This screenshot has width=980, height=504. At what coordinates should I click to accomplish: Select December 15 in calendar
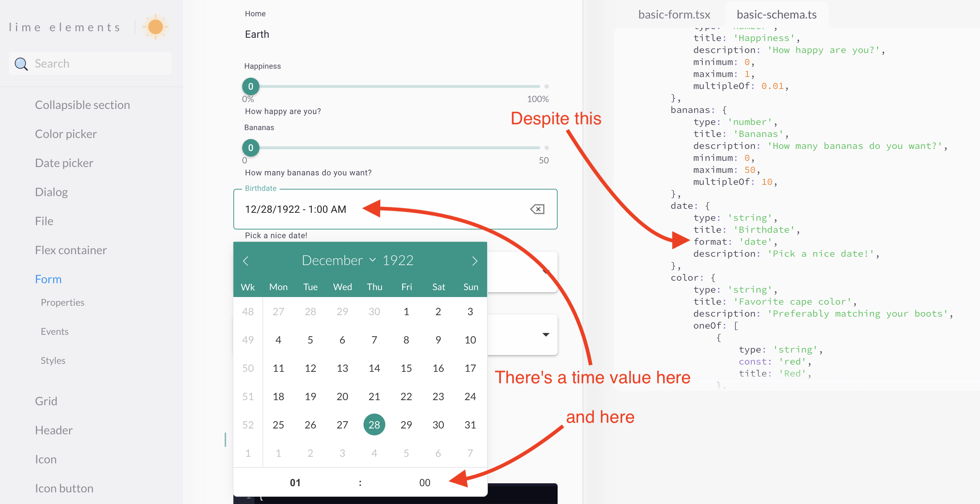click(x=406, y=368)
